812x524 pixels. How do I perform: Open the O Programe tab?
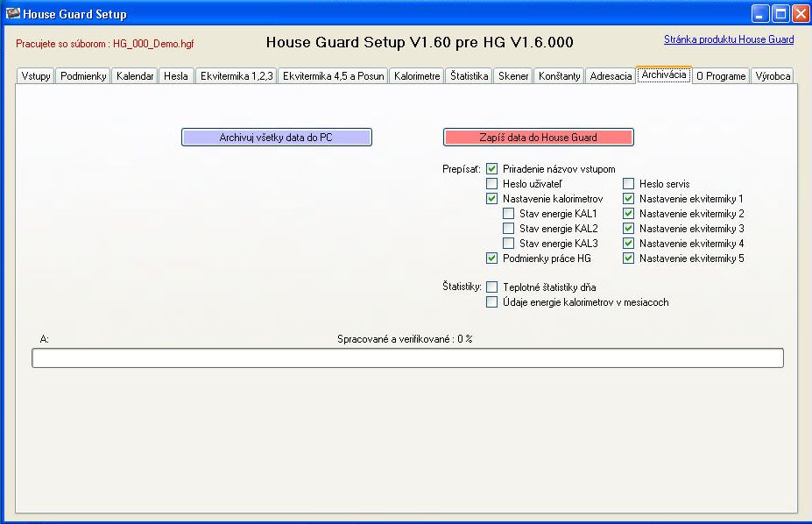[x=721, y=76]
